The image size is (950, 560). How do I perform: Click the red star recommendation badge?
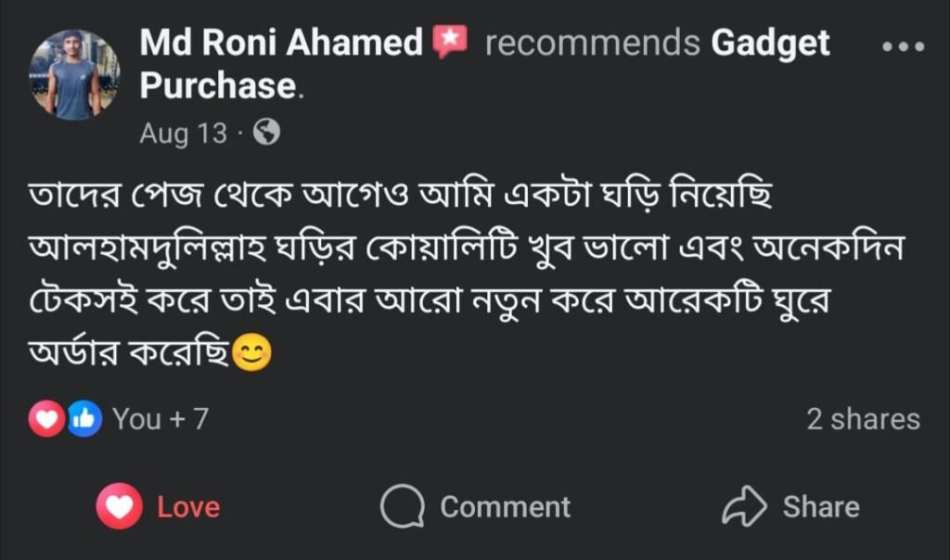point(451,43)
